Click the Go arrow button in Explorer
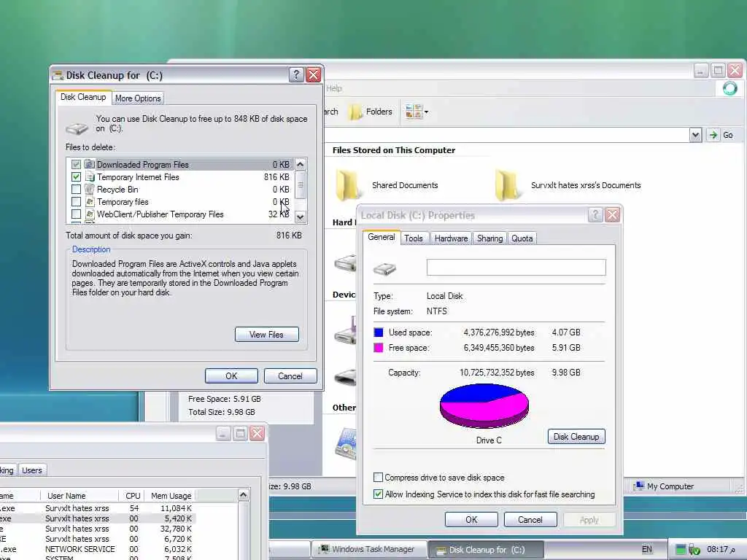 click(x=713, y=135)
